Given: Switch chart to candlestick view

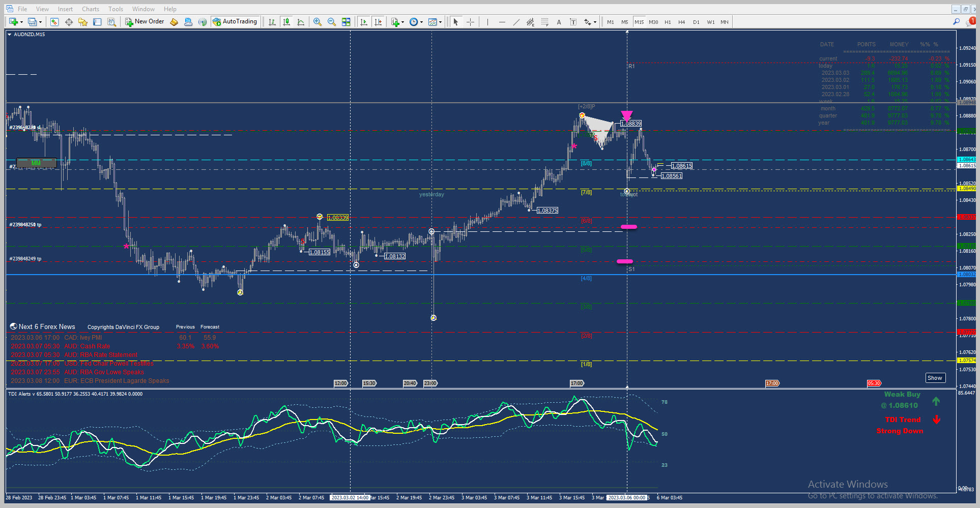Looking at the screenshot, I should [x=286, y=22].
